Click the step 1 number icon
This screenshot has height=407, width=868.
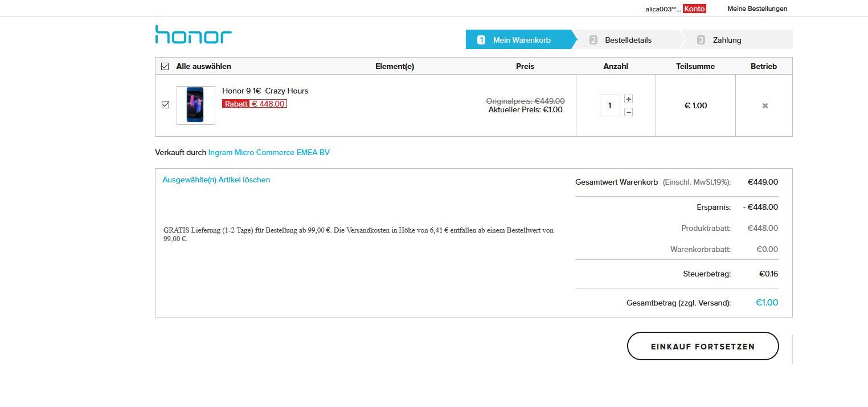coord(481,40)
